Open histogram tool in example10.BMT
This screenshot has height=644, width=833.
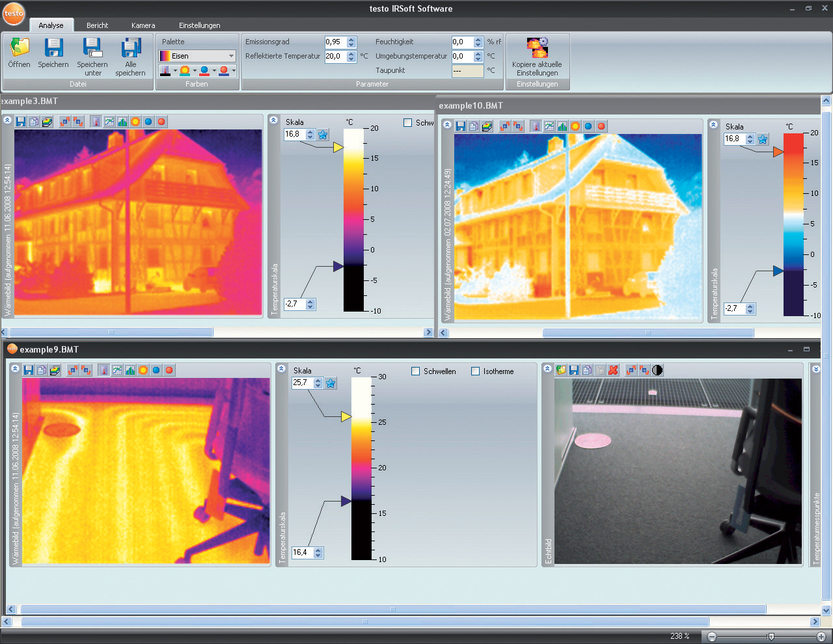[x=562, y=126]
